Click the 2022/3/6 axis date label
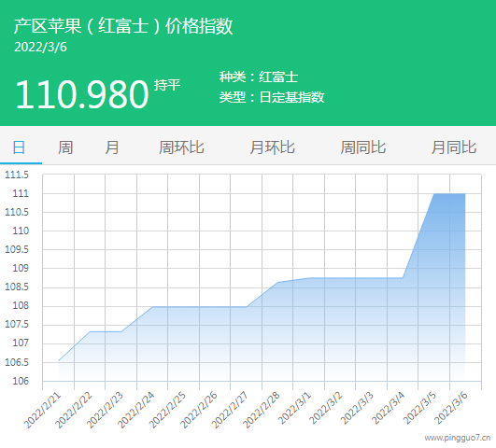 [x=451, y=408]
